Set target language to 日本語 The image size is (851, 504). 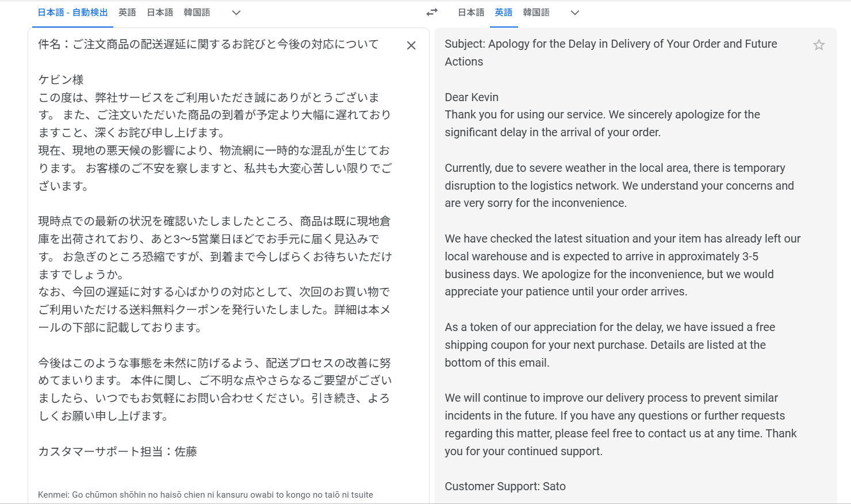pyautogui.click(x=471, y=12)
